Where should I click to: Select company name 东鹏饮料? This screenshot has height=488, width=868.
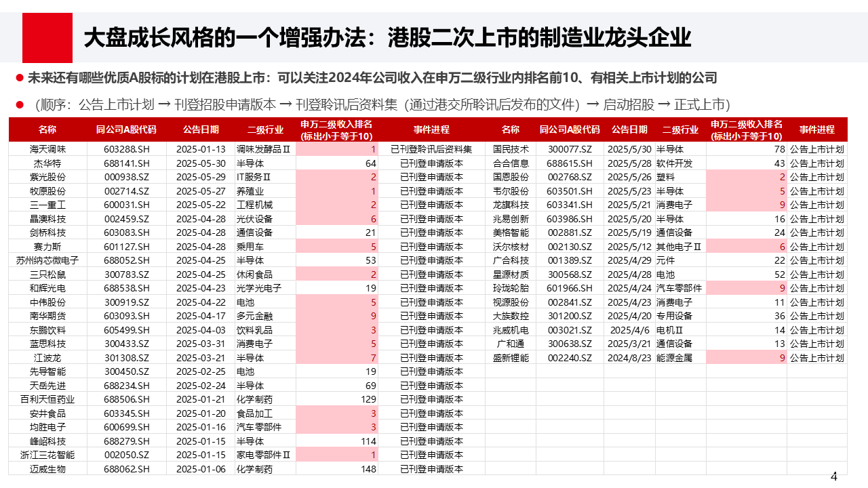48,330
